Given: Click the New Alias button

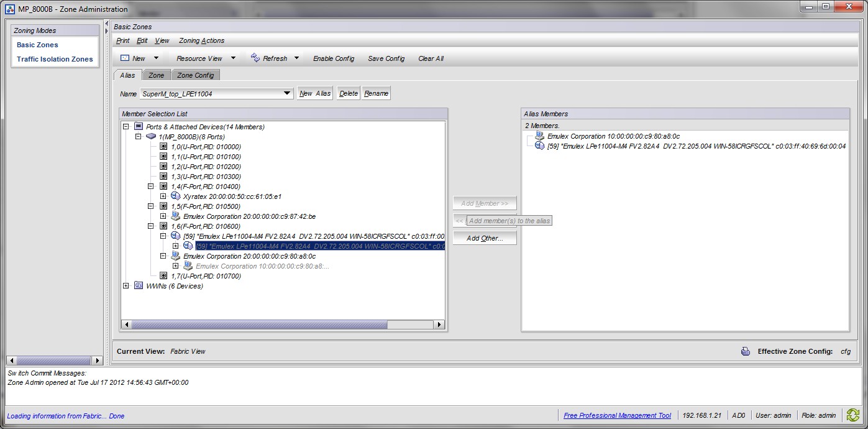Looking at the screenshot, I should click(314, 93).
